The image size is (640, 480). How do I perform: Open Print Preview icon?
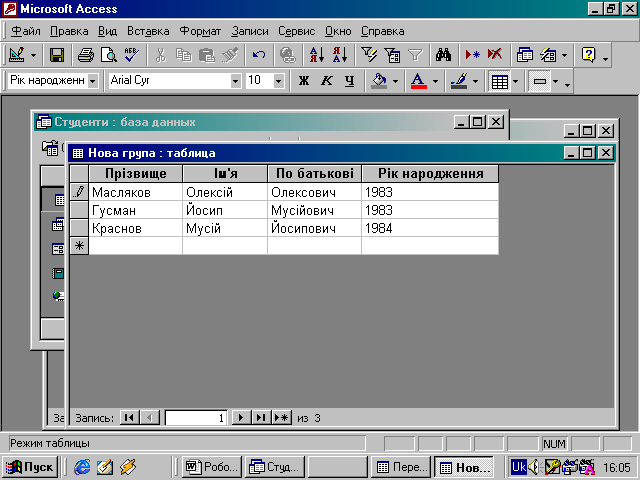pos(109,55)
